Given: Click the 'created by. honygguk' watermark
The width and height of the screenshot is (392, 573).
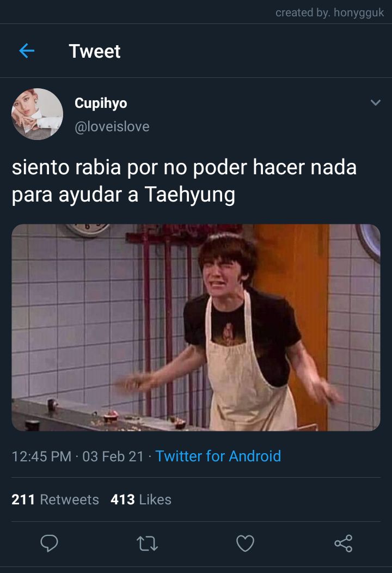Looking at the screenshot, I should point(329,13).
